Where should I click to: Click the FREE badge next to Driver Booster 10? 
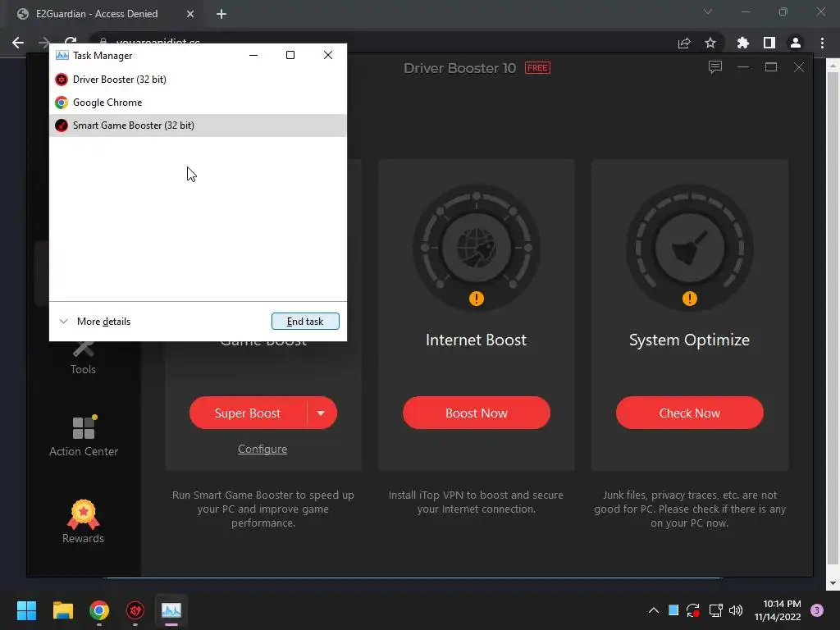tap(537, 68)
